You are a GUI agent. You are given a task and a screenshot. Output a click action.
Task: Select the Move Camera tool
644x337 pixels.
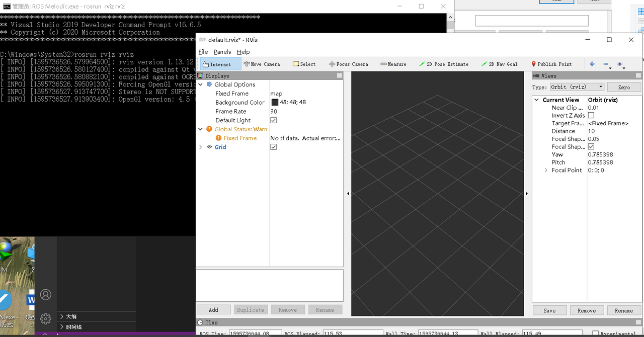[x=262, y=64]
